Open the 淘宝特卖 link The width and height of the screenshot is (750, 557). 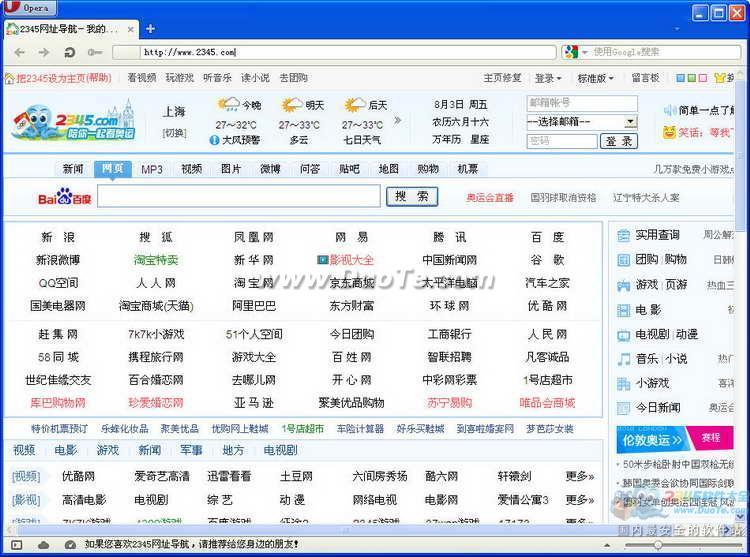pyautogui.click(x=156, y=260)
